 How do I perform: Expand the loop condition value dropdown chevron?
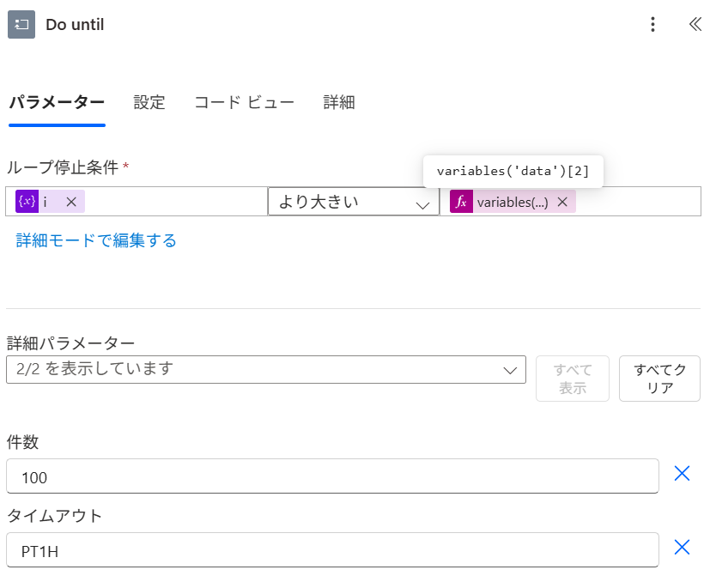pyautogui.click(x=422, y=202)
